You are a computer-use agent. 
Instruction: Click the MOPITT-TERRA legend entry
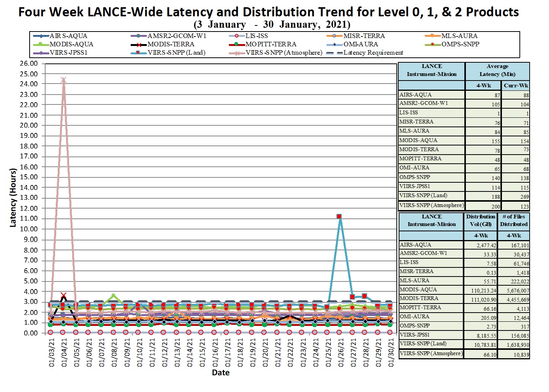click(263, 44)
